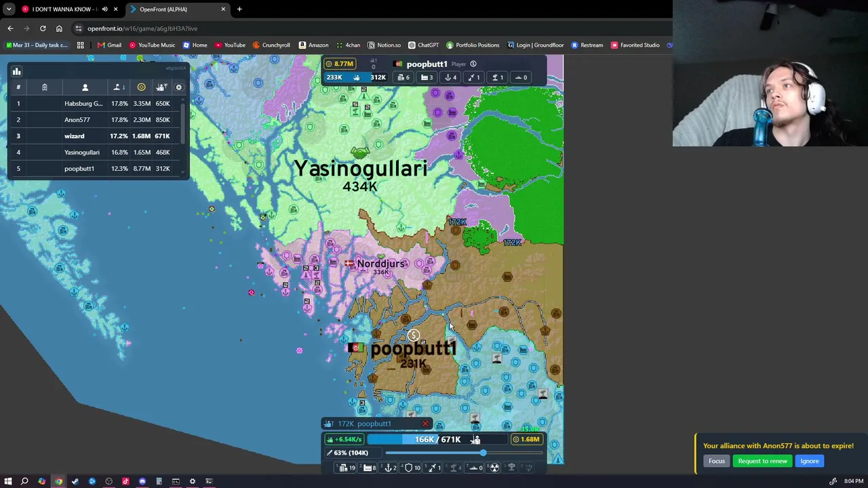Select the Hydrogen Bomb mushroom button
The height and width of the screenshot is (488, 868).
(512, 468)
